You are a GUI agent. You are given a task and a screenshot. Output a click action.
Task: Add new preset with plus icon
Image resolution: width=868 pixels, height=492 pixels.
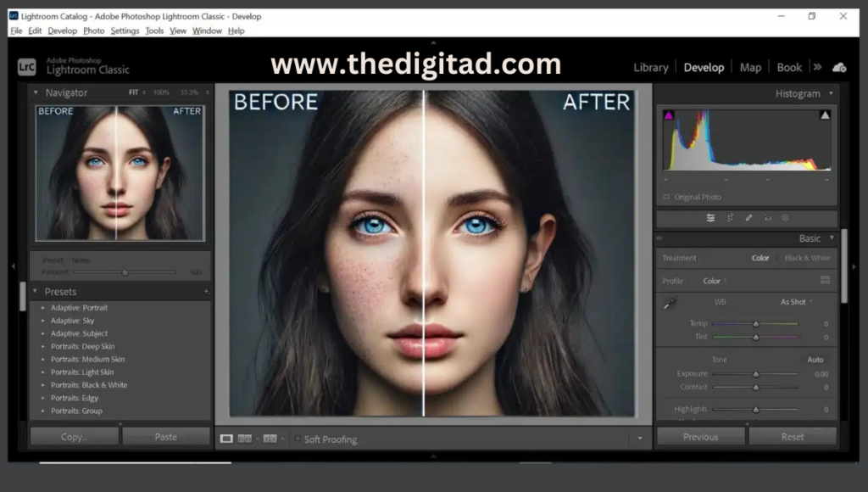(x=207, y=292)
